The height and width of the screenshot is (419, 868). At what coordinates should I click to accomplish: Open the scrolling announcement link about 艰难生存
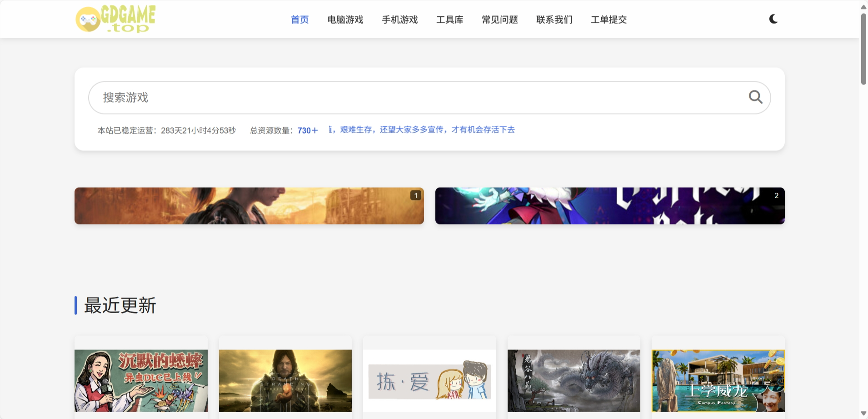(422, 130)
